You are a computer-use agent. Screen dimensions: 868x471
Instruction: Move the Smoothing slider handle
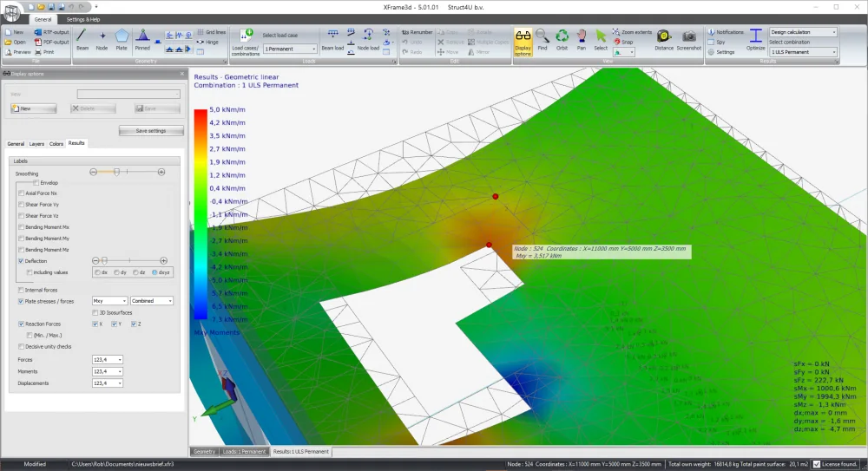pyautogui.click(x=117, y=172)
